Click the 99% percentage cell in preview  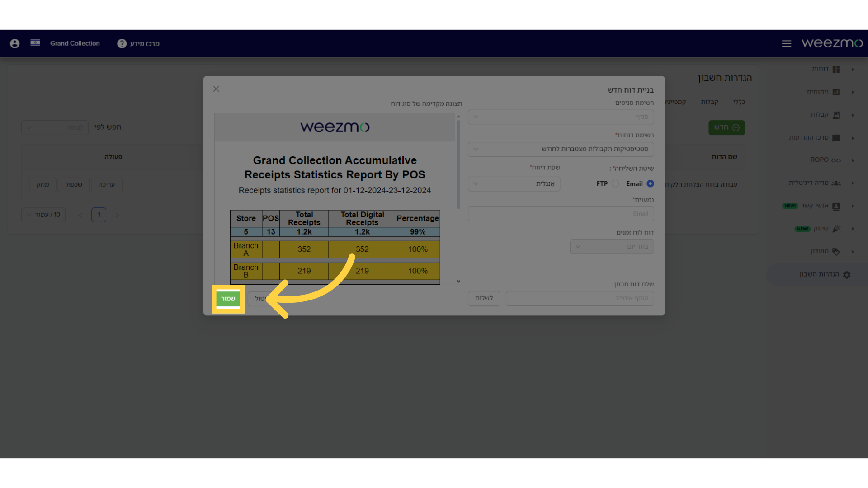tap(418, 232)
